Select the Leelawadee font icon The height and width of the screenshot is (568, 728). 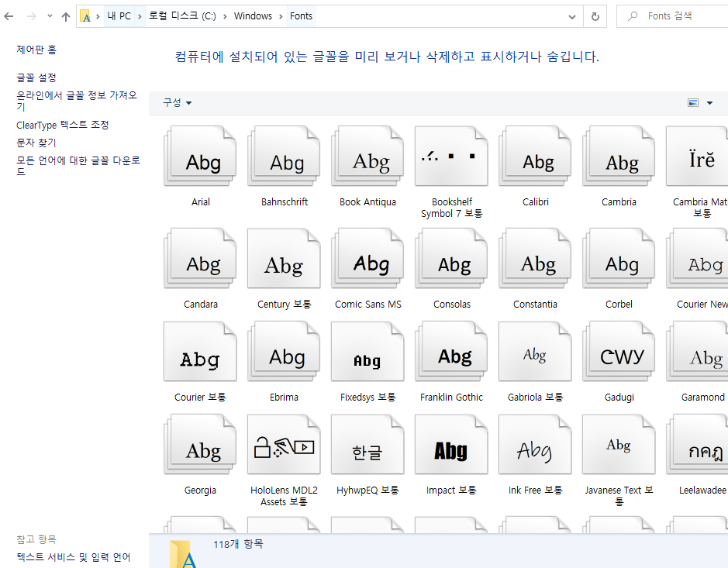click(x=697, y=445)
